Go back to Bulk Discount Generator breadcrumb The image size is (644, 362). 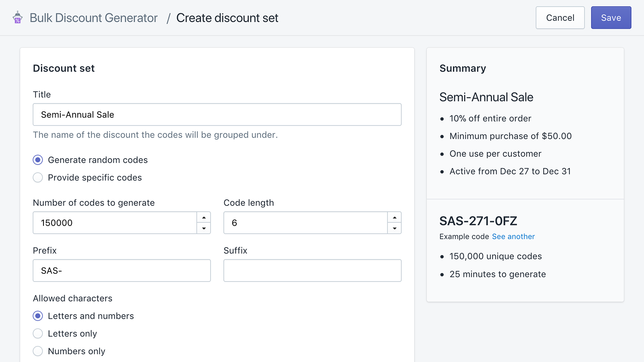tap(93, 18)
